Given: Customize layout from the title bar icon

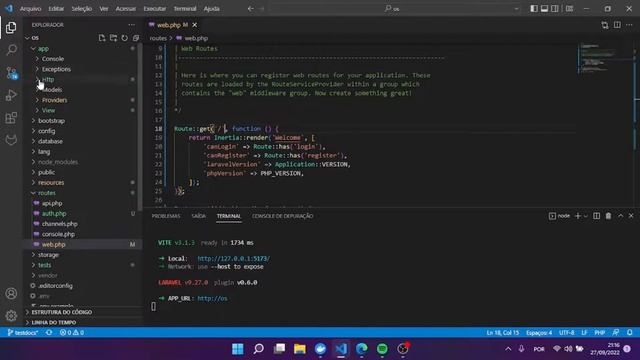Looking at the screenshot, I should pyautogui.click(x=569, y=9).
